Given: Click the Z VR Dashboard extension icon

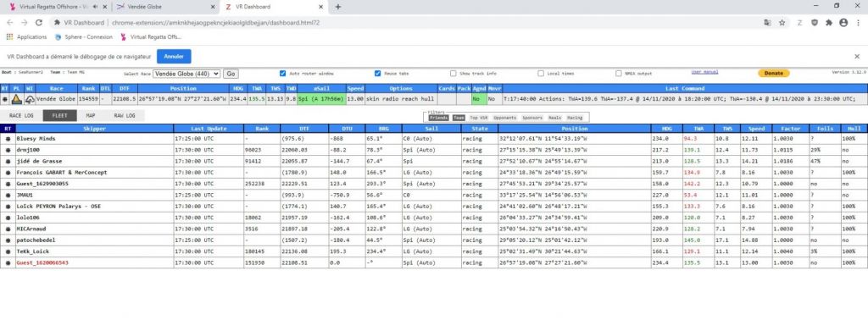Looking at the screenshot, I should (800, 23).
